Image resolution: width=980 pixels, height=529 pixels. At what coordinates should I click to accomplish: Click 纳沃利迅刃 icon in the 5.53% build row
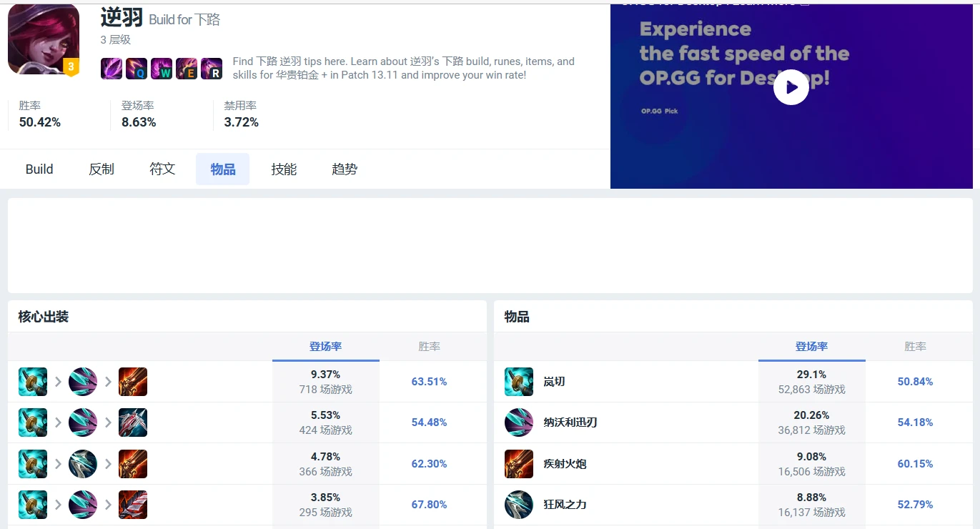83,422
